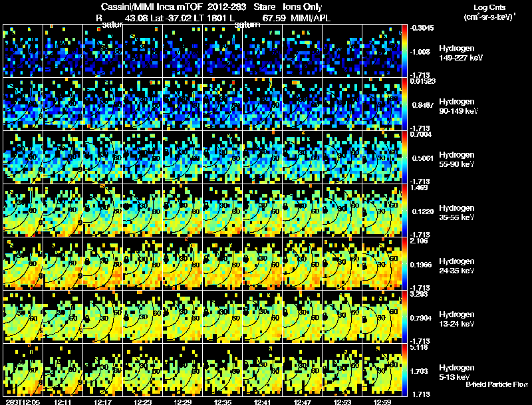
Task: Click the Hydrogen 24-35 keV label
Action: tap(457, 266)
